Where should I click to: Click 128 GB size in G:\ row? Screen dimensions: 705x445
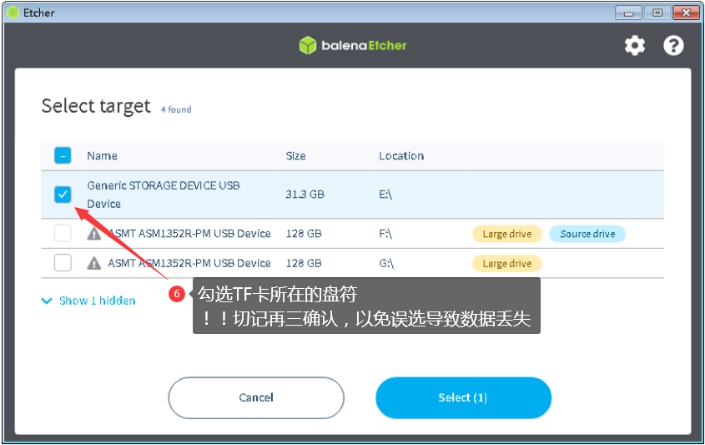click(x=303, y=263)
